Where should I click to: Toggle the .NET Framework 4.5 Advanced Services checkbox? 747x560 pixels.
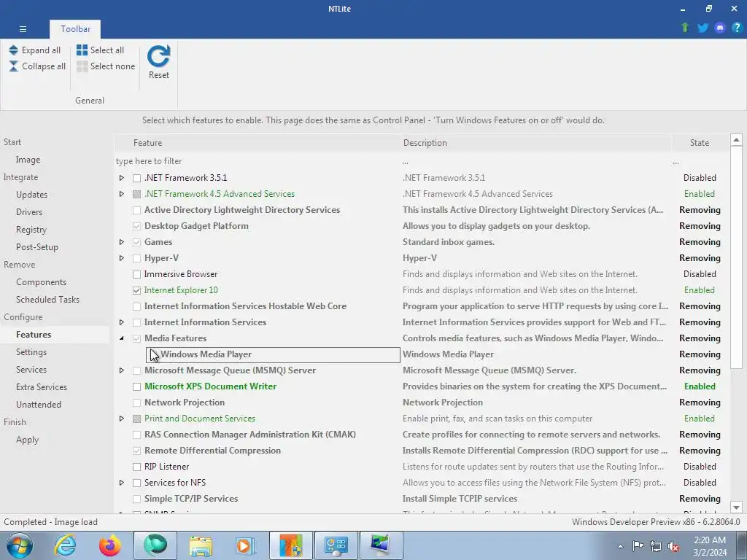tap(136, 194)
